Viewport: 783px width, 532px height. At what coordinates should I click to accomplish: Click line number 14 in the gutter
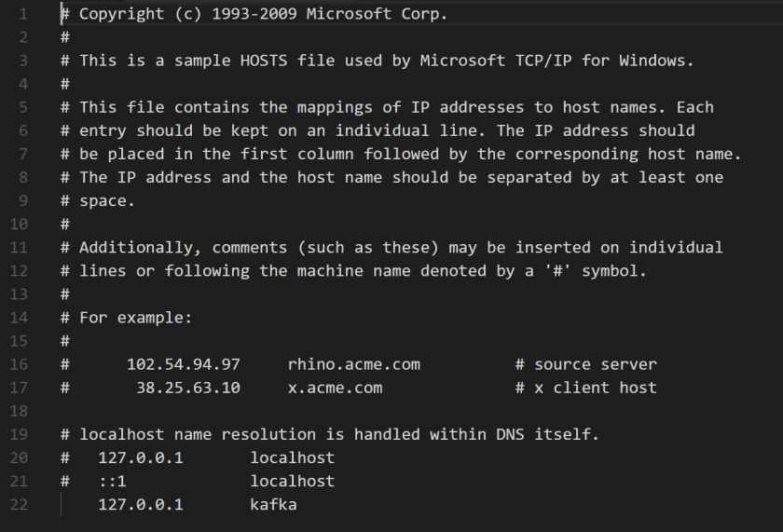pyautogui.click(x=20, y=318)
